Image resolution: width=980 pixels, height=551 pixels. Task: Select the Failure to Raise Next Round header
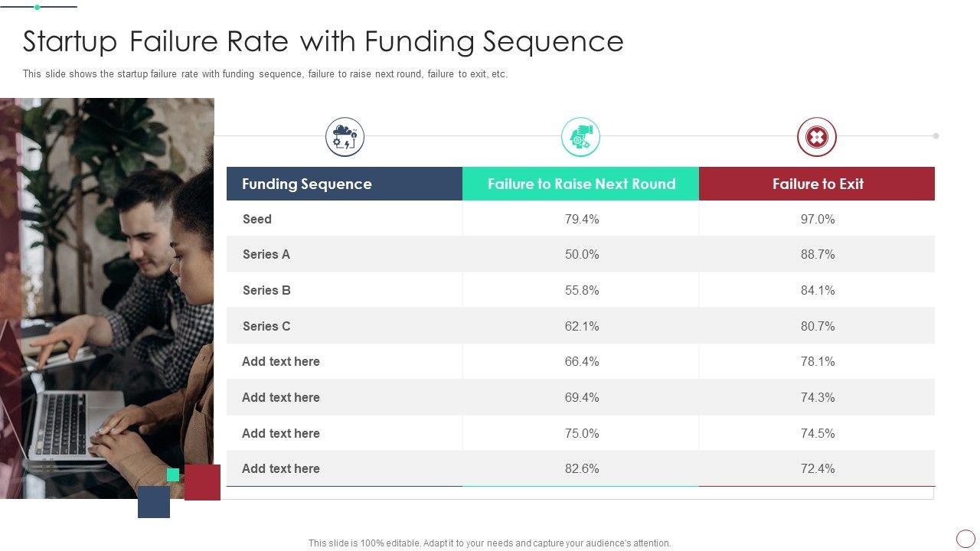[x=581, y=184]
